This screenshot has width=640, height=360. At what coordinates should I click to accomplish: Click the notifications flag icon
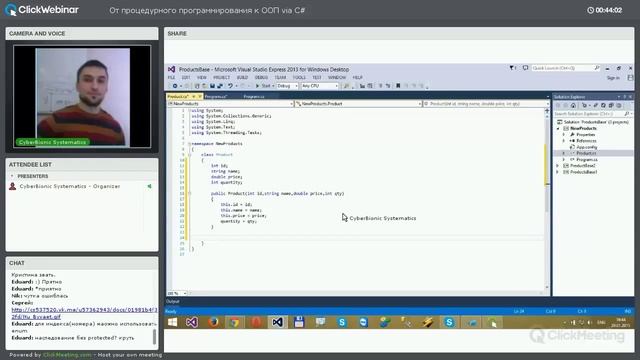coord(513,68)
